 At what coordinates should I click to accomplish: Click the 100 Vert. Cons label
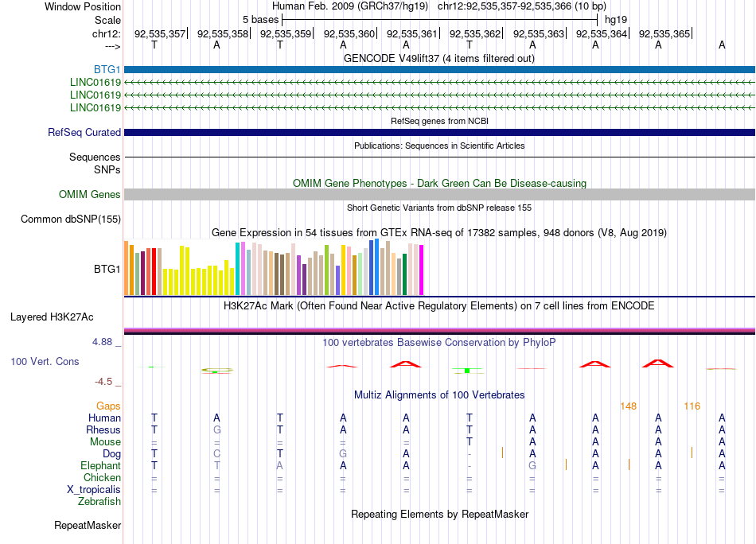coord(45,361)
